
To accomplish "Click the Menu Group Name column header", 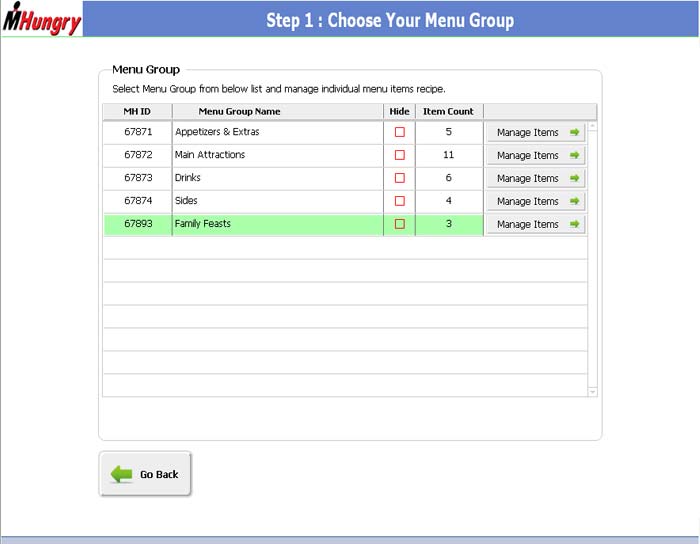I will pyautogui.click(x=240, y=111).
